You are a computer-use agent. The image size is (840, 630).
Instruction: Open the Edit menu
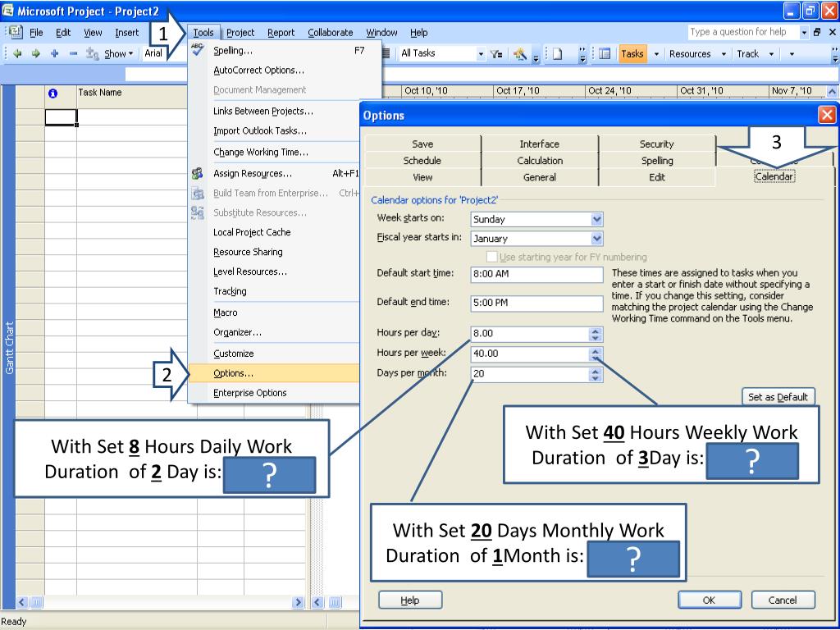(63, 33)
